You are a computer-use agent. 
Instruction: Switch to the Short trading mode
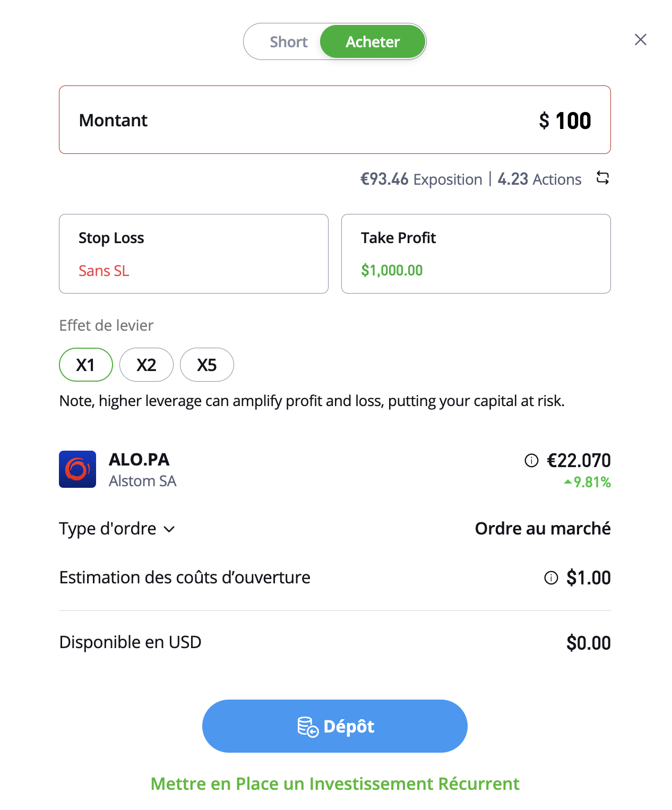[288, 41]
